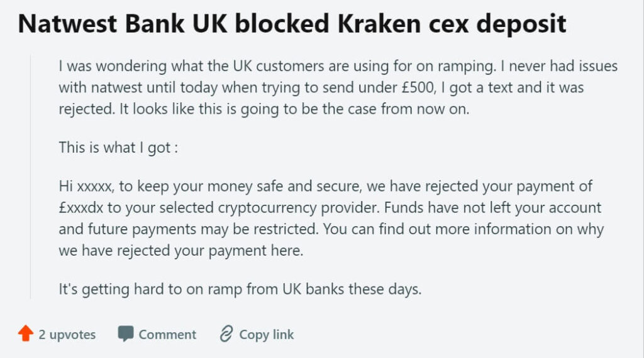Image resolution: width=644 pixels, height=358 pixels.
Task: Open the post title about Natwest Bank
Action: tap(292, 24)
